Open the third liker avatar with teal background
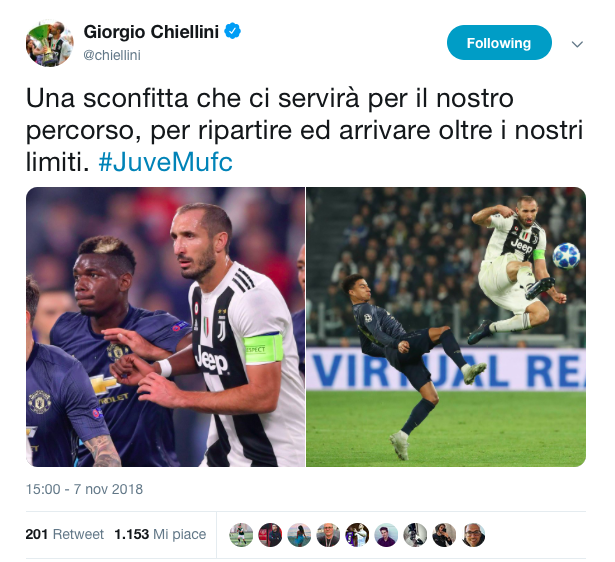The height and width of the screenshot is (562, 615). click(x=299, y=535)
